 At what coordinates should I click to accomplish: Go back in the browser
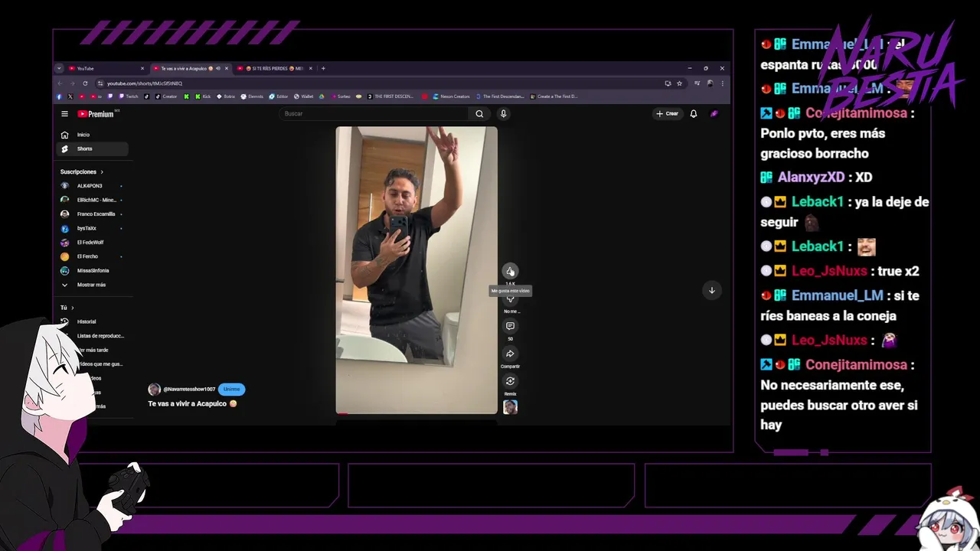(60, 83)
